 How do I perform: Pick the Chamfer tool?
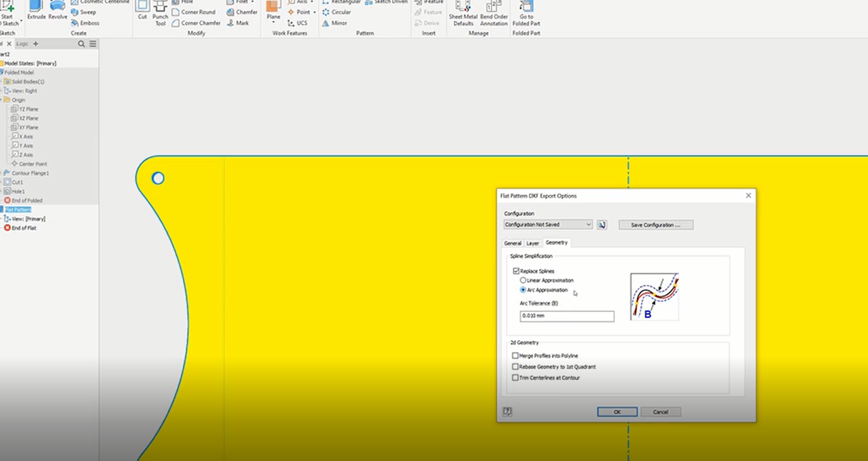point(241,12)
